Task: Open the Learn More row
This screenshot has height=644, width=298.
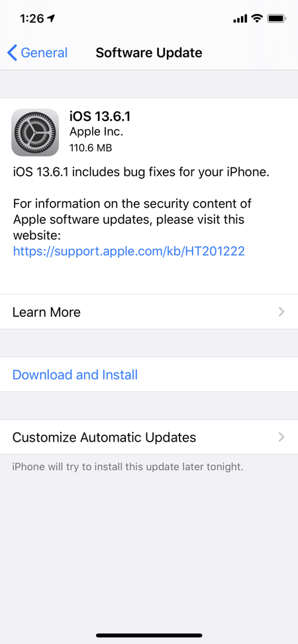Action: coord(149,312)
